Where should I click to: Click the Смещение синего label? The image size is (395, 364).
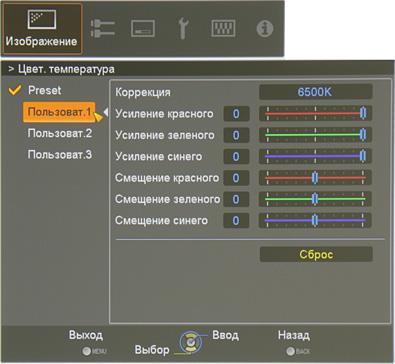[161, 220]
